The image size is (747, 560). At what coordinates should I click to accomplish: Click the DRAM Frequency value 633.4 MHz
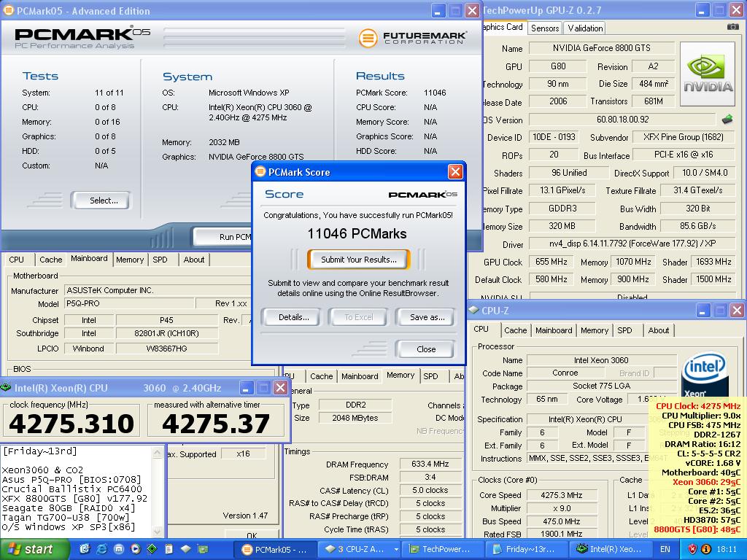430,464
